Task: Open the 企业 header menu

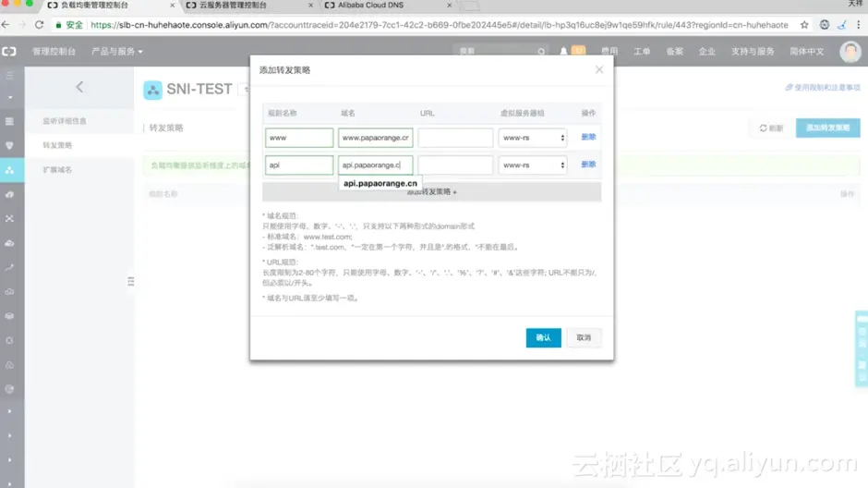Action: point(707,52)
